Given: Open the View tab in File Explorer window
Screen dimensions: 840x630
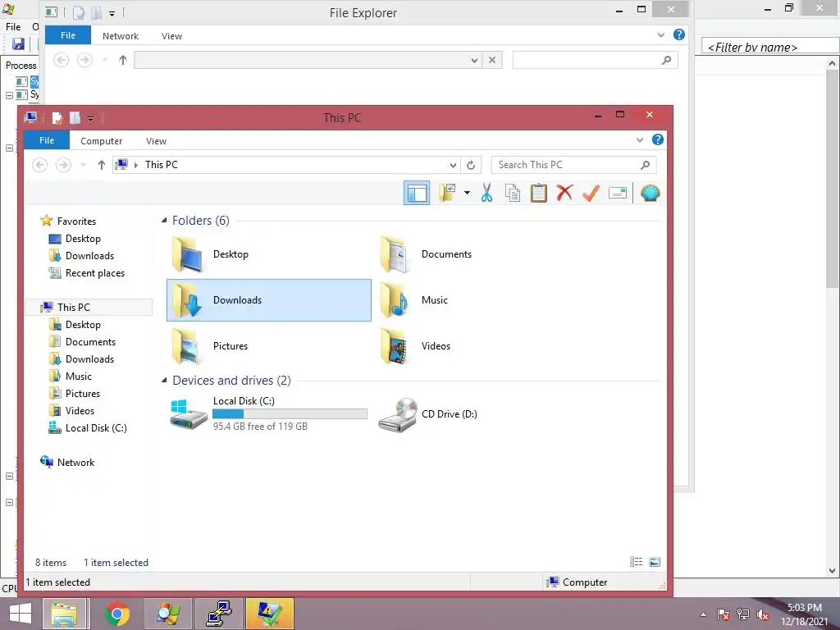Looking at the screenshot, I should [x=171, y=36].
